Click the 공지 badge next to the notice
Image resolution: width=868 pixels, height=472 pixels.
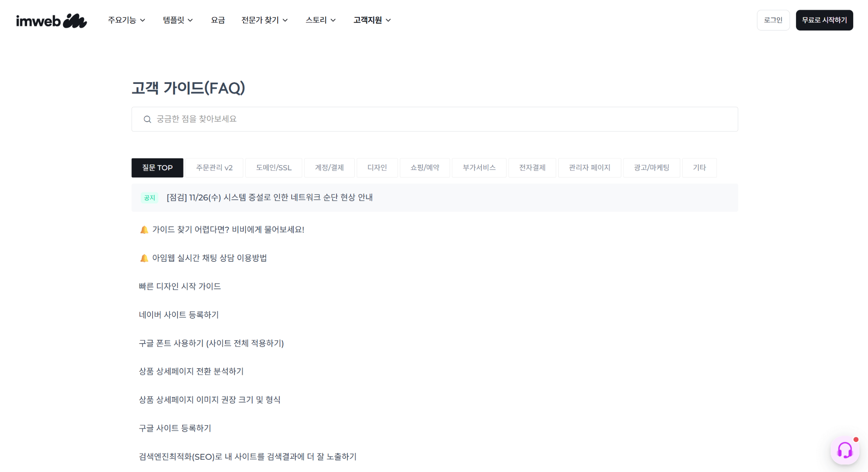[x=149, y=197]
